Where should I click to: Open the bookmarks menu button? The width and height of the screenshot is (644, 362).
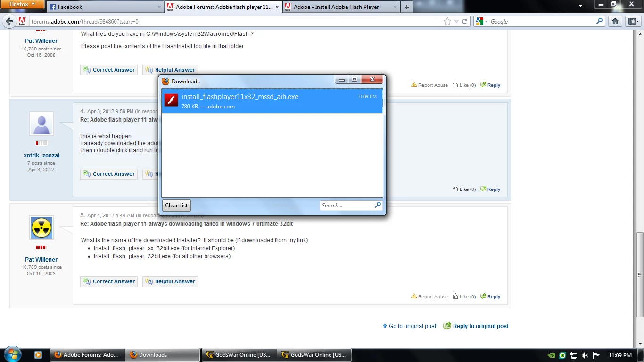point(633,21)
